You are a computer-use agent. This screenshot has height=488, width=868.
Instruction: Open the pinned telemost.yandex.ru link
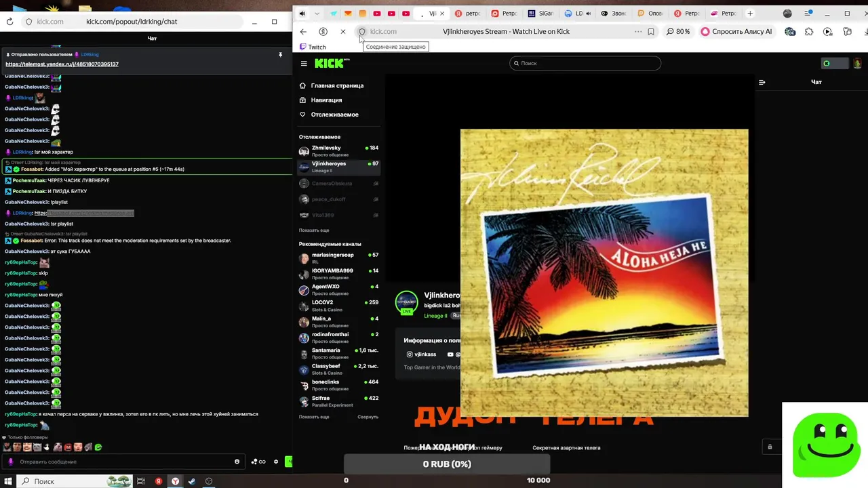point(62,64)
